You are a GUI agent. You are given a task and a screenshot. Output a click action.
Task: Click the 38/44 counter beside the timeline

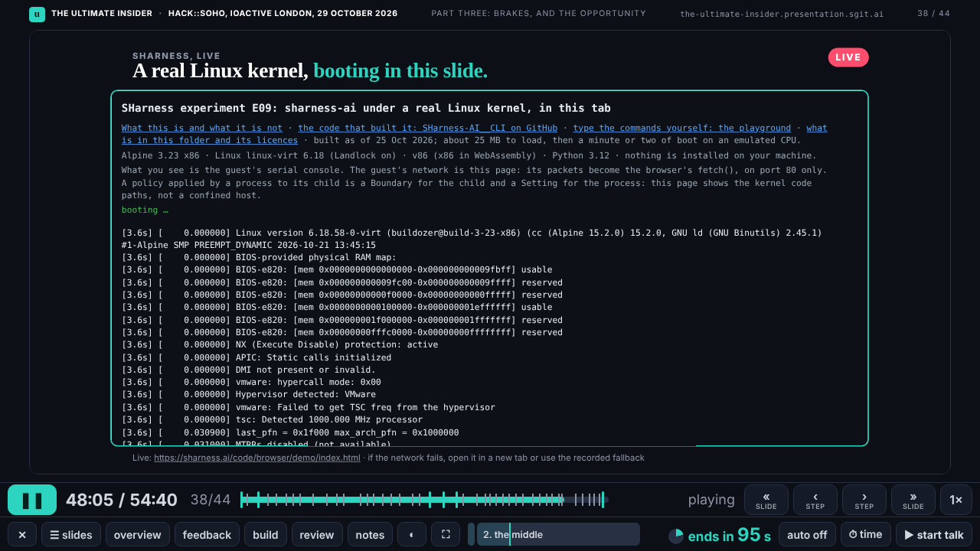211,500
